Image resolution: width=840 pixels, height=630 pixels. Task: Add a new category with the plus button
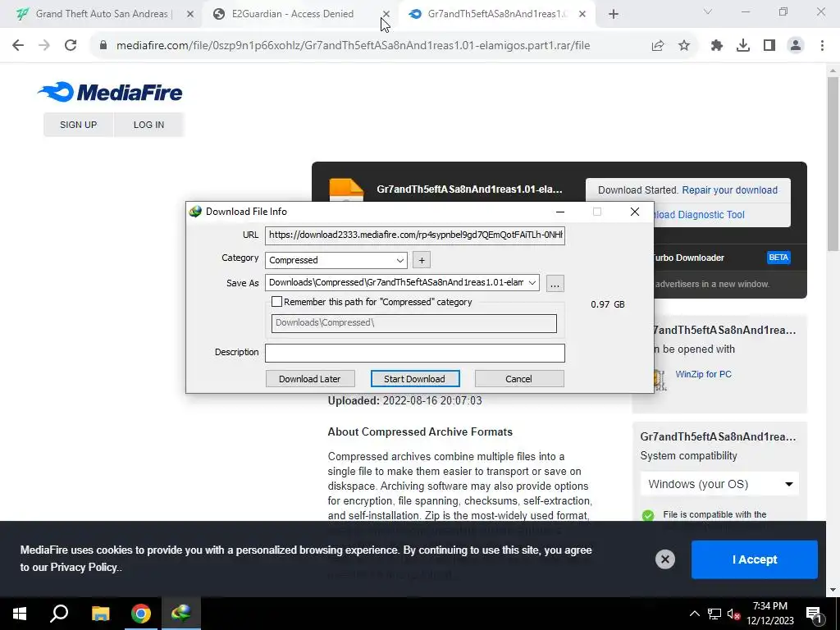point(422,260)
